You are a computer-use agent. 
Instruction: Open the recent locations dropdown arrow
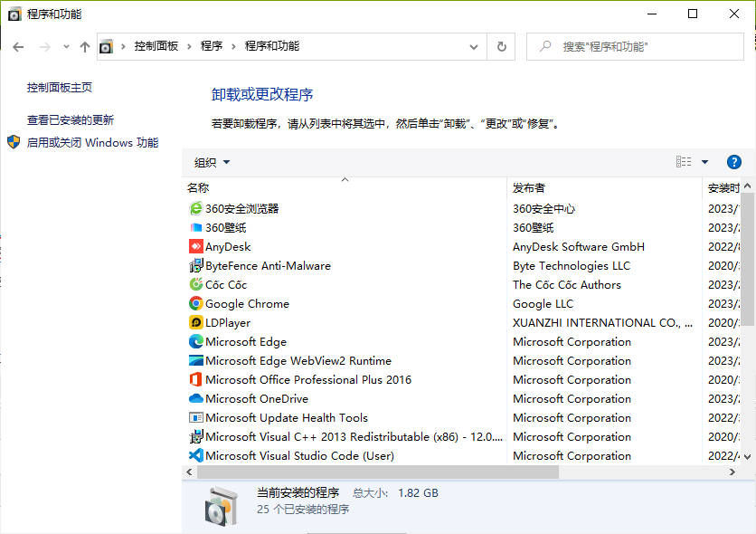66,47
